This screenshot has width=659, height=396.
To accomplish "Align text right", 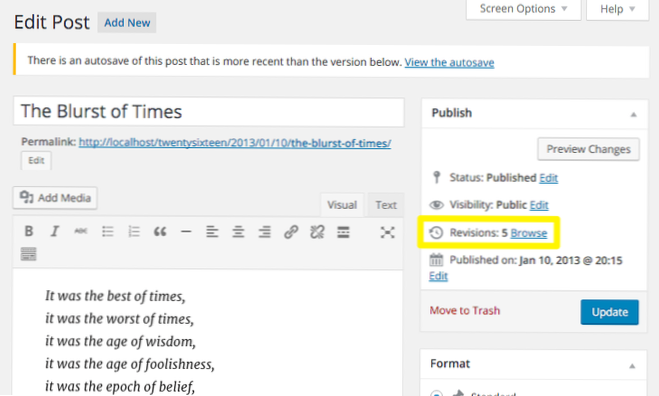I will click(264, 232).
